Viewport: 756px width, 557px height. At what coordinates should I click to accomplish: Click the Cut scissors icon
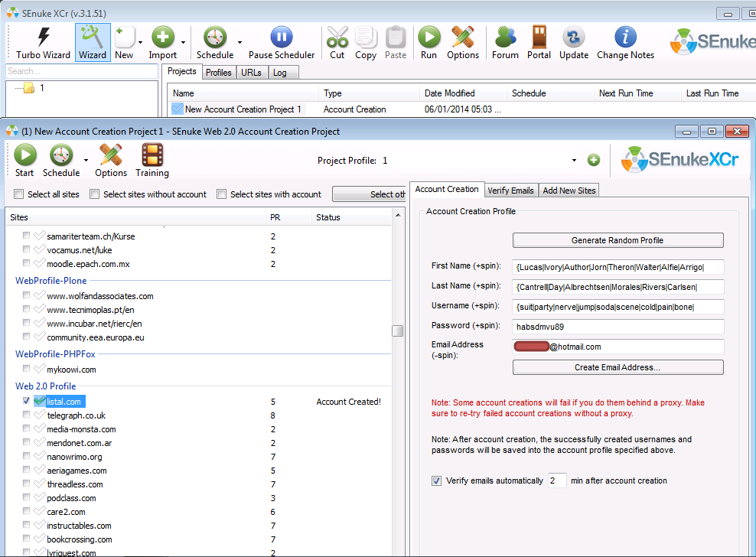point(337,42)
